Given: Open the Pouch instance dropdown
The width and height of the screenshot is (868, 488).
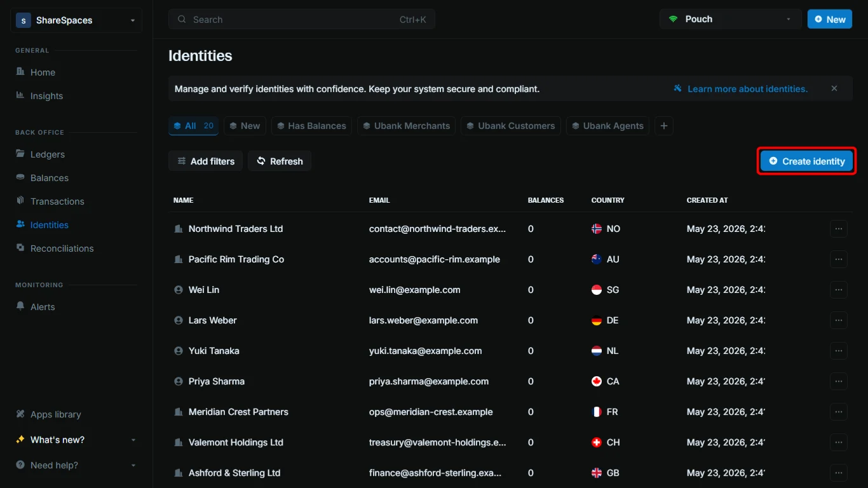Looking at the screenshot, I should (731, 19).
